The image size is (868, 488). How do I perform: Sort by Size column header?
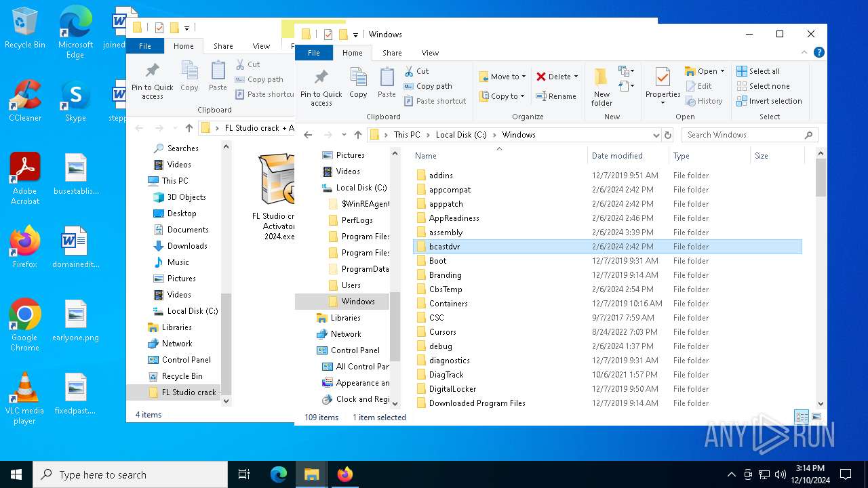coord(777,156)
